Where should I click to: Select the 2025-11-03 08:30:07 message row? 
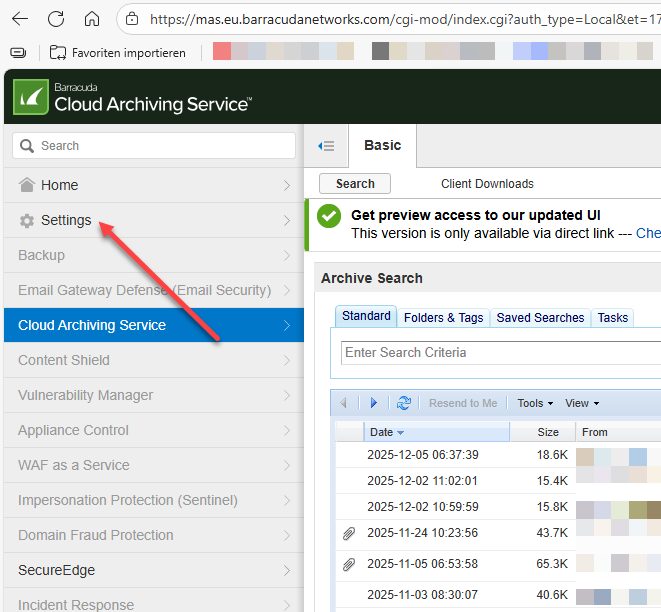(x=498, y=595)
